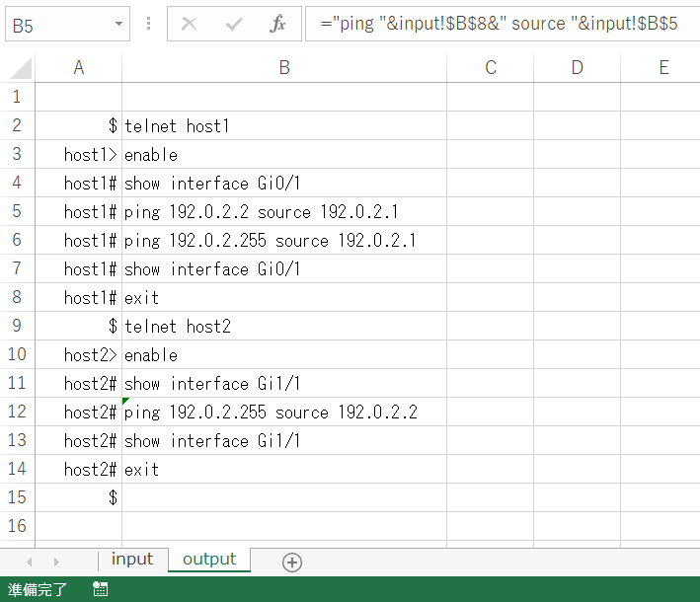Viewport: 700px width, 602px height.
Task: Click the formula bar options dots handle
Action: point(148,24)
